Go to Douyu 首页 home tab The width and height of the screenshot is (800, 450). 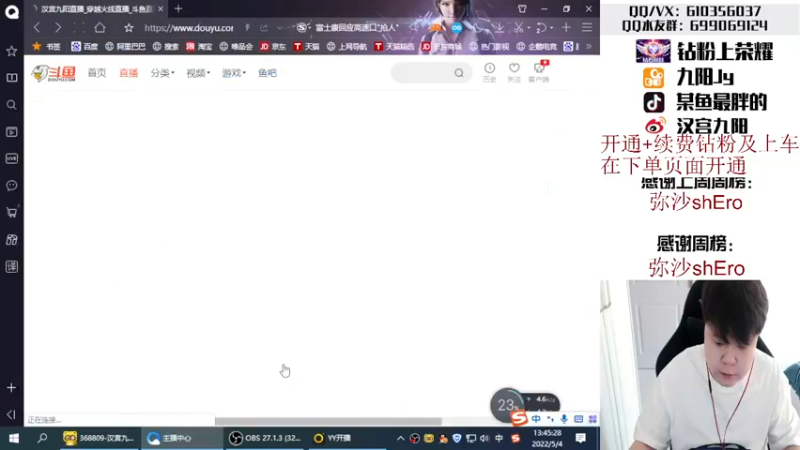(96, 73)
